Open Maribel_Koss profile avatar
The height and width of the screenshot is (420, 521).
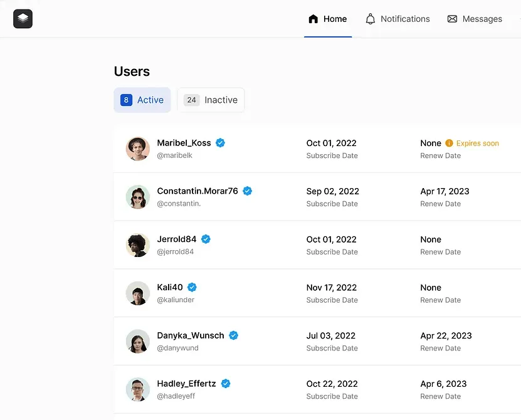point(138,149)
